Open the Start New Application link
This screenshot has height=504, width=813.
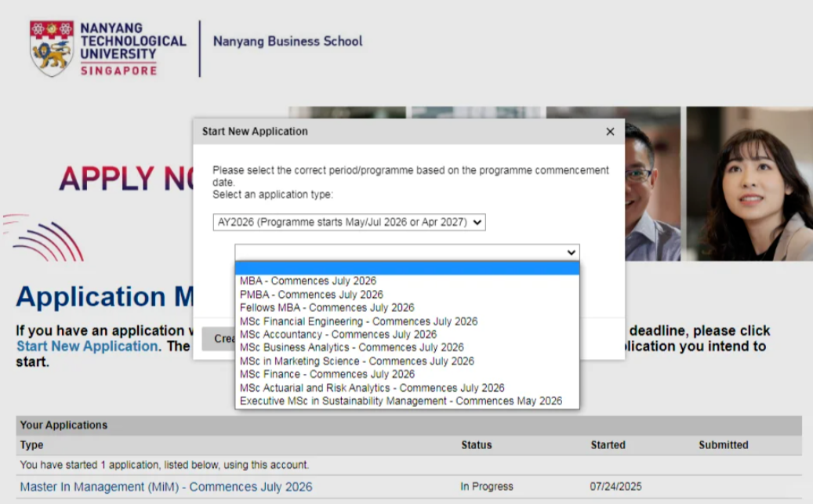[87, 346]
